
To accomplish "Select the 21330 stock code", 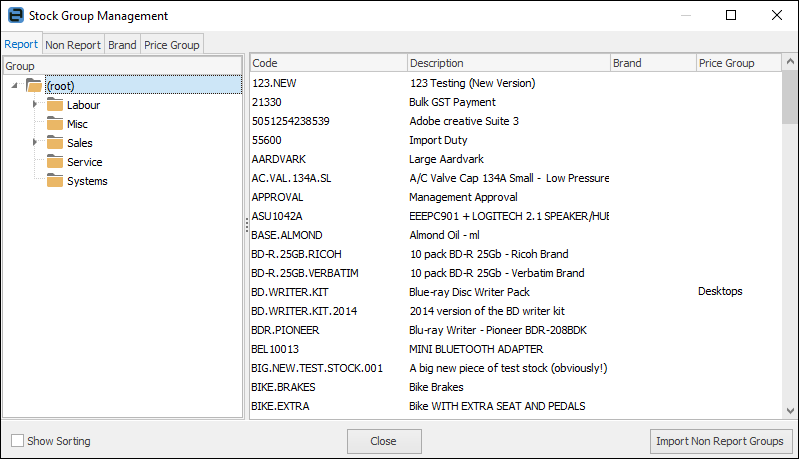I will 267,102.
